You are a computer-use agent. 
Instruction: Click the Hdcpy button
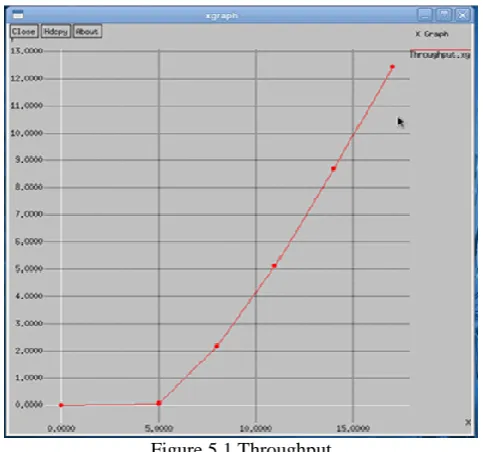[55, 31]
